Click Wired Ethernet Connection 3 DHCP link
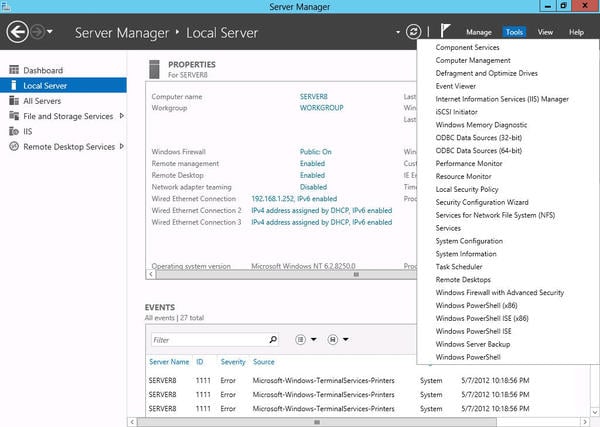The width and height of the screenshot is (600, 427). [321, 222]
